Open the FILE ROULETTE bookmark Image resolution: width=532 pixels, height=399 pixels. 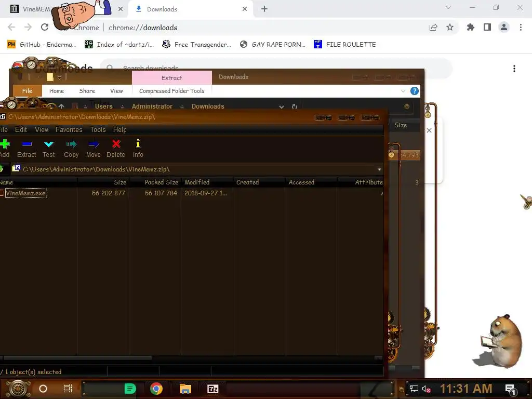tap(345, 45)
